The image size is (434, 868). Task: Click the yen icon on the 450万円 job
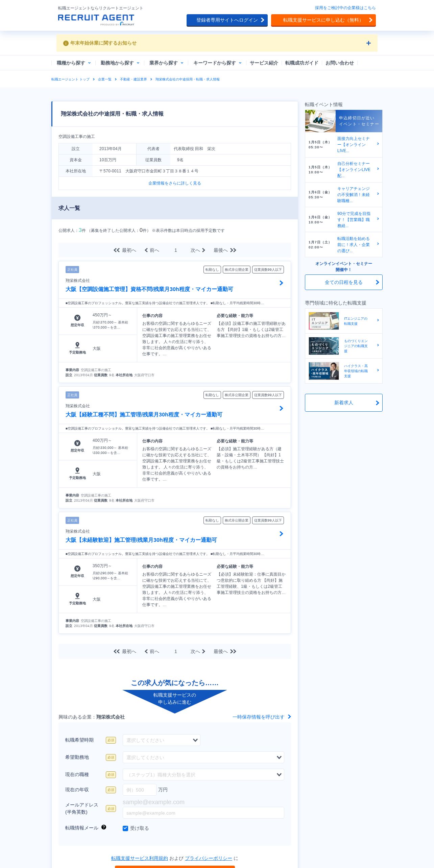[x=77, y=318]
